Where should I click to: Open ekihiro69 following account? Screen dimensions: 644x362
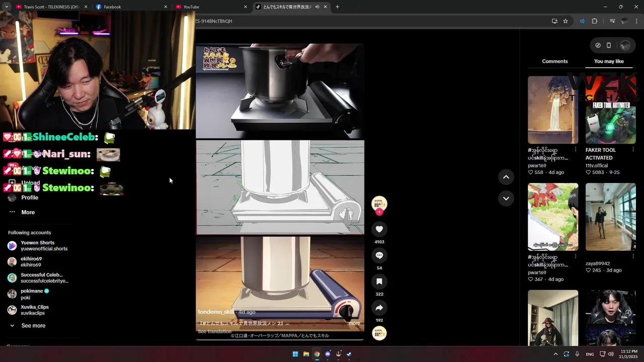pos(25,262)
